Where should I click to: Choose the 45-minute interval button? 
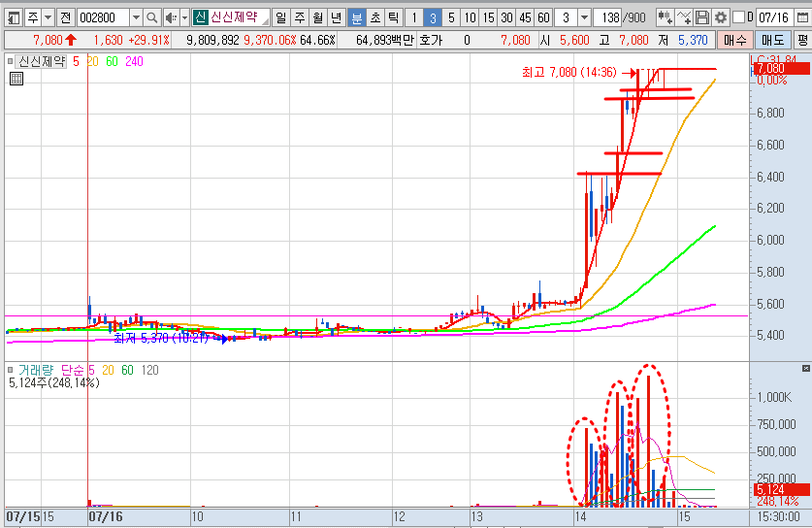point(525,18)
